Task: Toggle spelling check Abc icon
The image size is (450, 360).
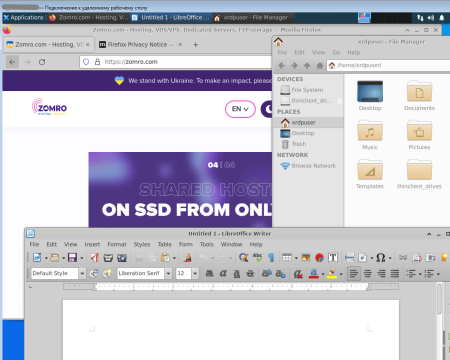Action: (x=257, y=257)
